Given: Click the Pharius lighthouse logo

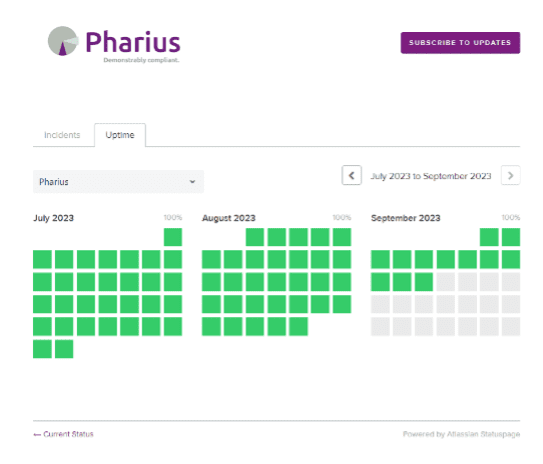Looking at the screenshot, I should (114, 44).
